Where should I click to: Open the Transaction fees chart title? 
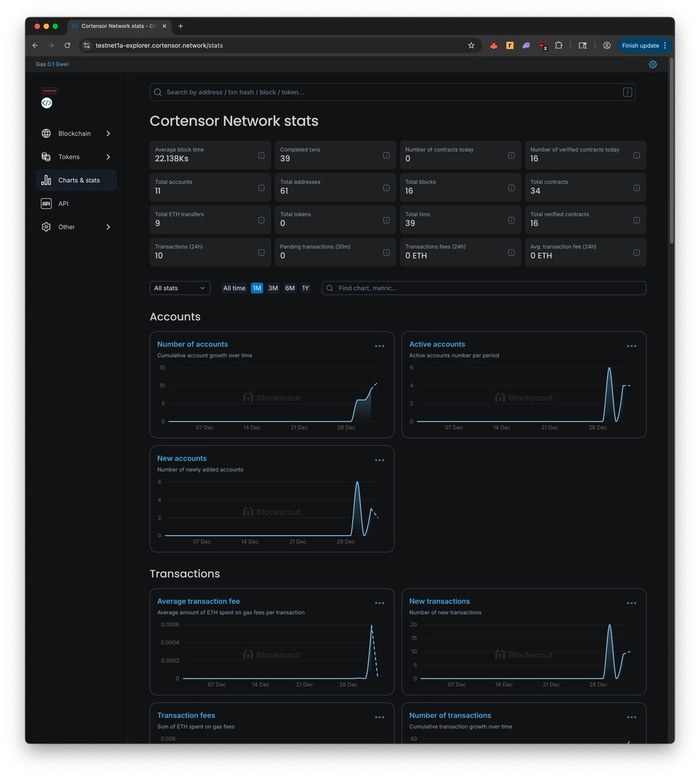pyautogui.click(x=186, y=715)
